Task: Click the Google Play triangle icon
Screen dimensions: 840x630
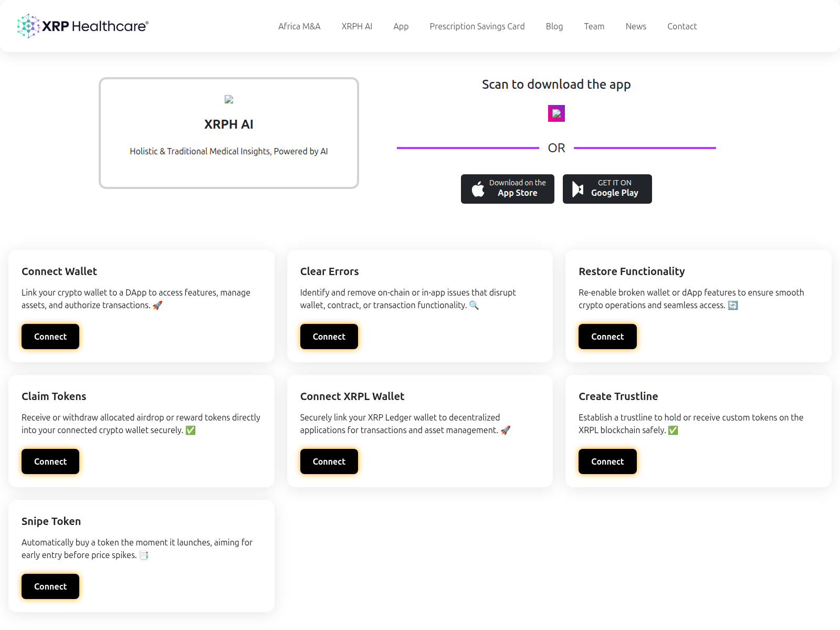Action: 577,189
